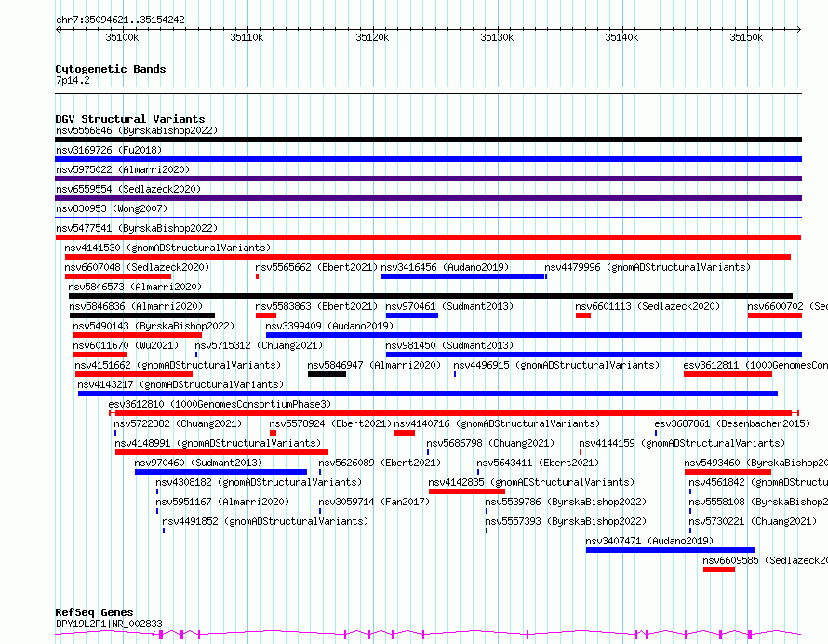Select the nsv5493460 ByrskaBishop variant label
This screenshot has height=644, width=828.
(x=756, y=463)
